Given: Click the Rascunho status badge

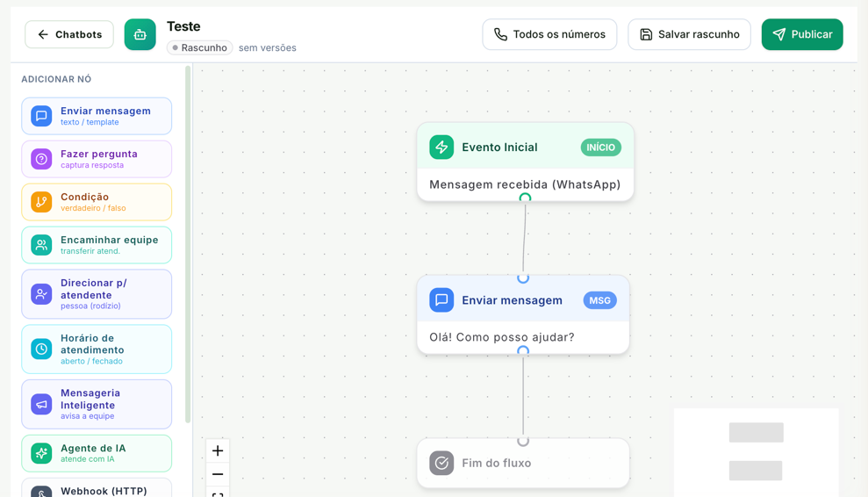Looking at the screenshot, I should [200, 47].
